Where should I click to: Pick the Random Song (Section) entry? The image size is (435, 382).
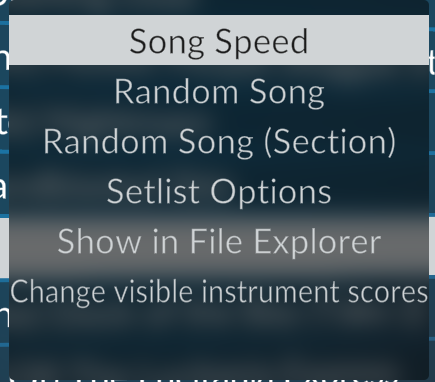(x=219, y=141)
